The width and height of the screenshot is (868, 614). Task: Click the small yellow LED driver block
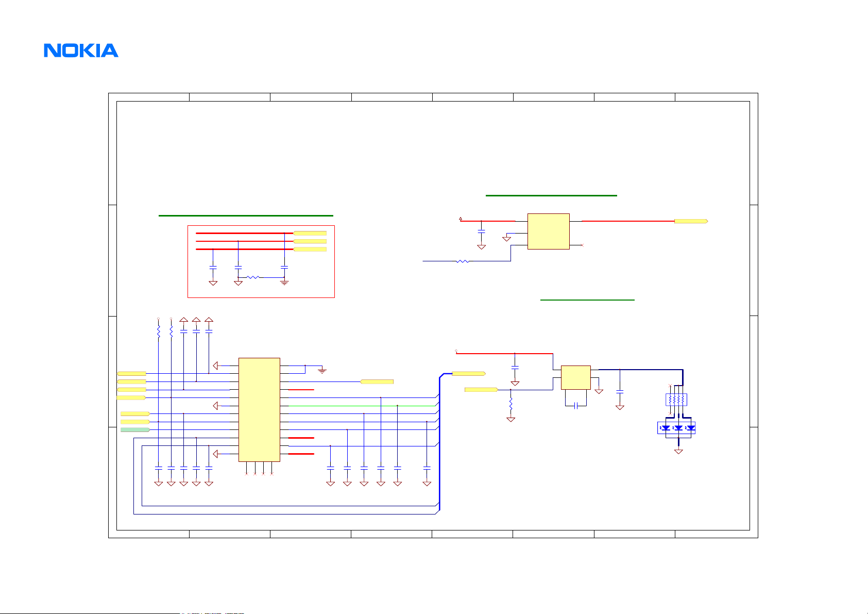pos(575,377)
